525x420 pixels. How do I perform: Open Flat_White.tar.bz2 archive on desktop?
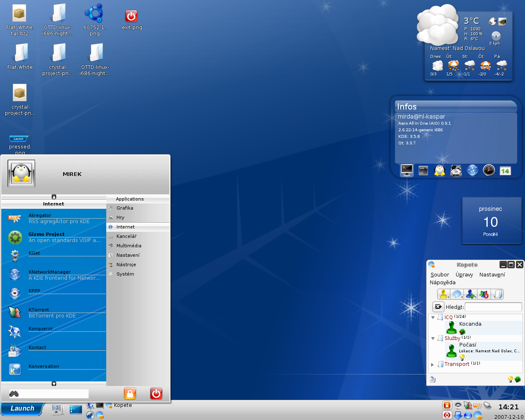[x=20, y=20]
